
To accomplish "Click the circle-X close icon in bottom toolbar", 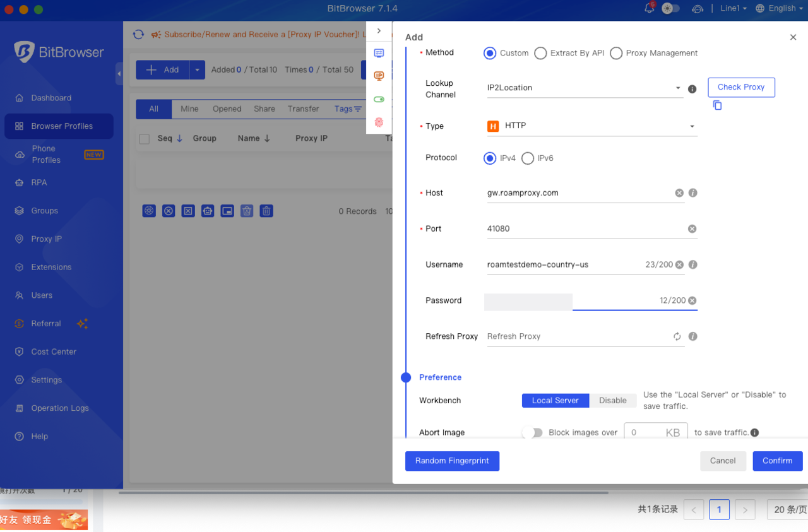I will (x=169, y=211).
